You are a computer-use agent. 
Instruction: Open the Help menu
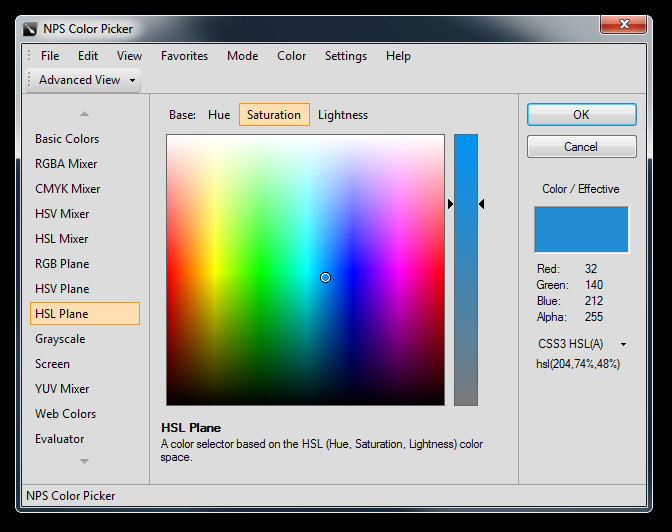398,56
